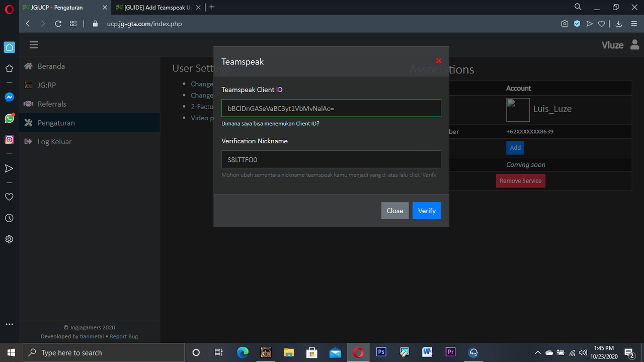Take a snapshot with camera icon
Image resolution: width=644 pixels, height=362 pixels.
point(565,24)
